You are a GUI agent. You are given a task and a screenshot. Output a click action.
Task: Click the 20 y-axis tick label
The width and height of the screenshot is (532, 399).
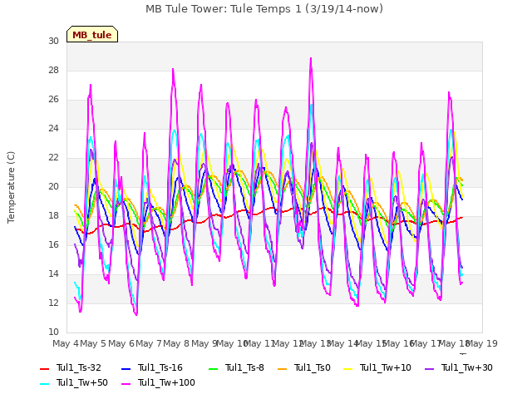pos(53,186)
